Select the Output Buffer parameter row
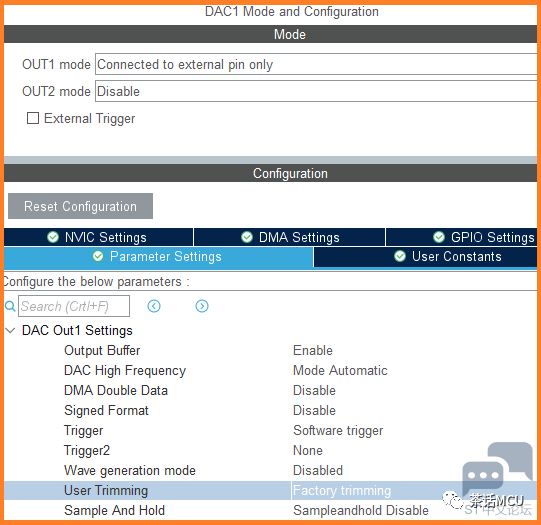 102,350
